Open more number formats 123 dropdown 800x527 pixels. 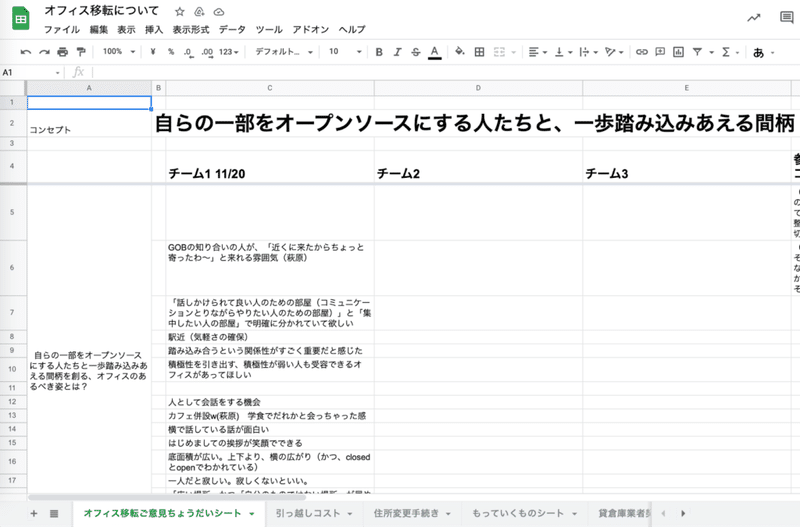point(229,52)
